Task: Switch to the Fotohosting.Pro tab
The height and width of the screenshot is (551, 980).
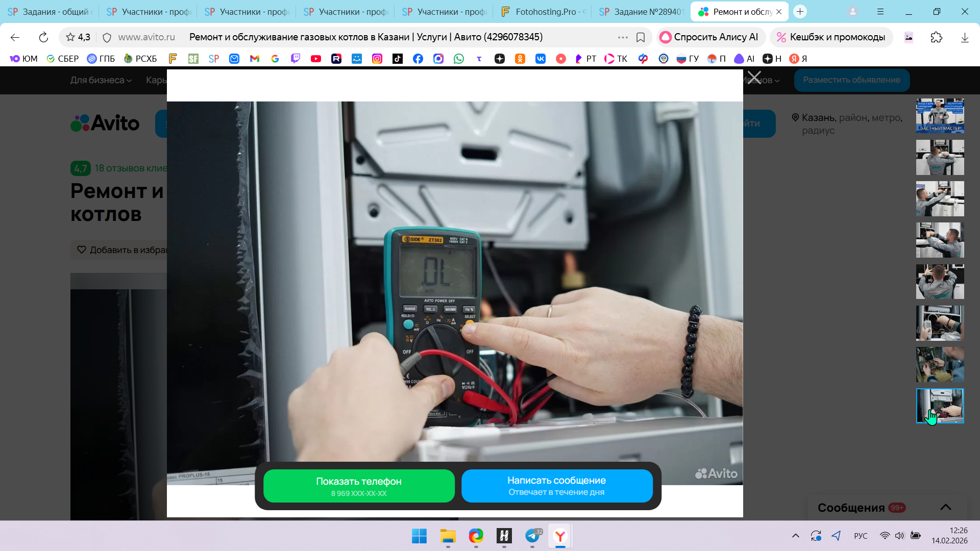Action: coord(544,12)
